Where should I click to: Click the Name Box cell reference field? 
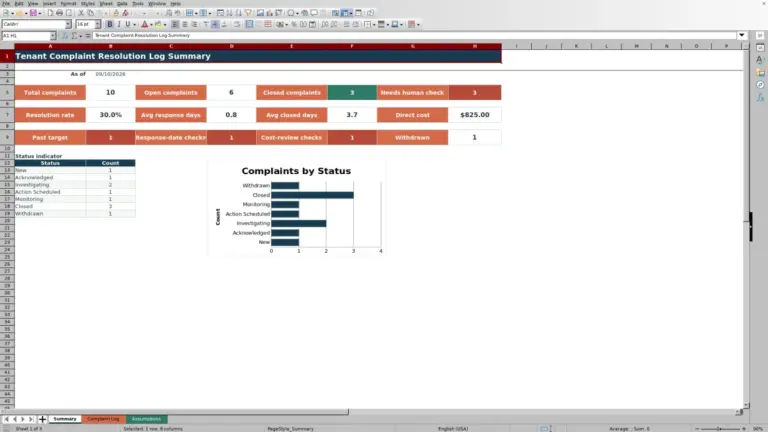[25, 36]
